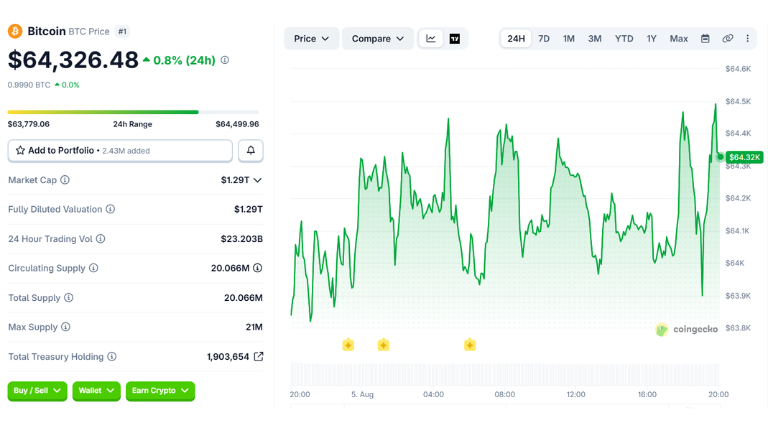
Task: Click the Max Supply info icon
Action: [x=66, y=327]
